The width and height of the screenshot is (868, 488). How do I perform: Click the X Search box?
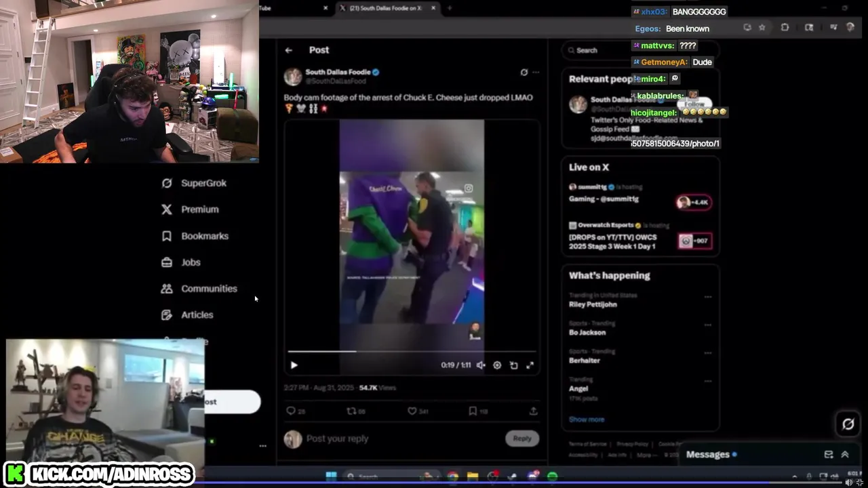click(640, 50)
